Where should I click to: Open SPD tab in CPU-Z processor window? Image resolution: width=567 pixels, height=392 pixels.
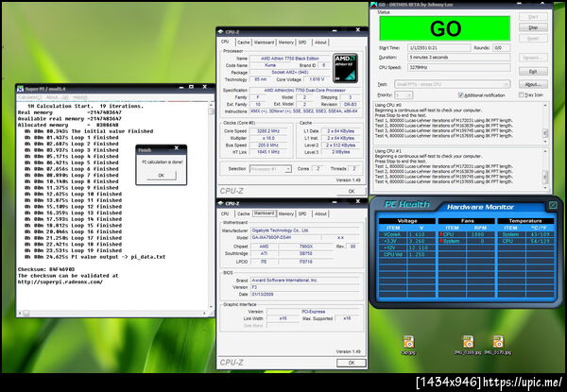[302, 43]
